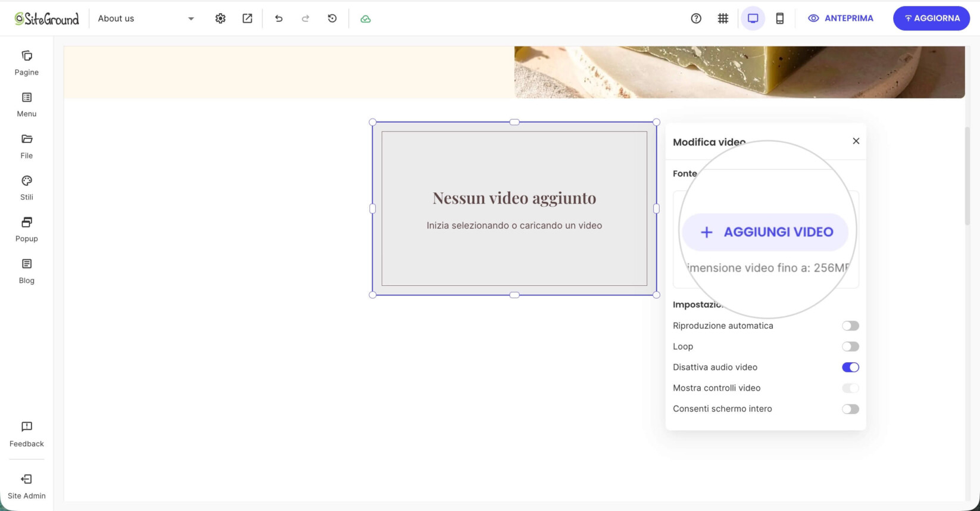
Task: Close the Modifica video panel
Action: pos(856,141)
